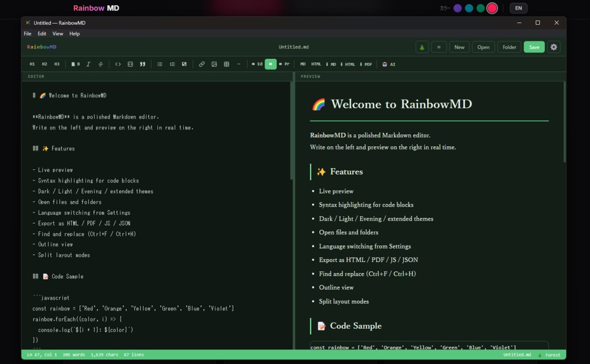The image size is (590, 364).
Task: Open the View menu
Action: (x=58, y=33)
